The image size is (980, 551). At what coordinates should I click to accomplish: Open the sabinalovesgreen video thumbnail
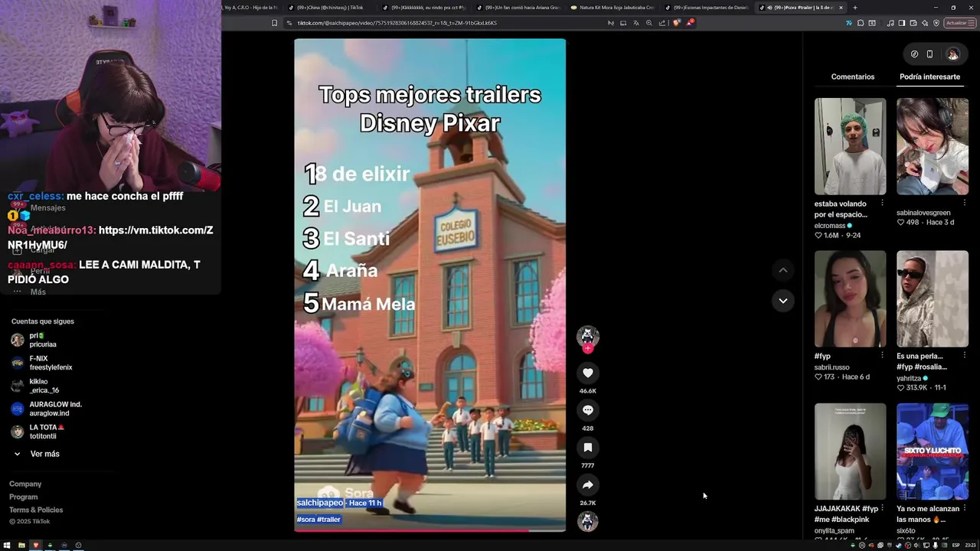point(933,146)
